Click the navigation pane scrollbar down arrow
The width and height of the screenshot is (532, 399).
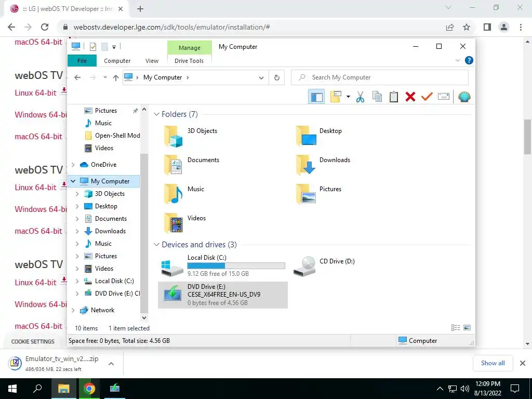coord(144,318)
